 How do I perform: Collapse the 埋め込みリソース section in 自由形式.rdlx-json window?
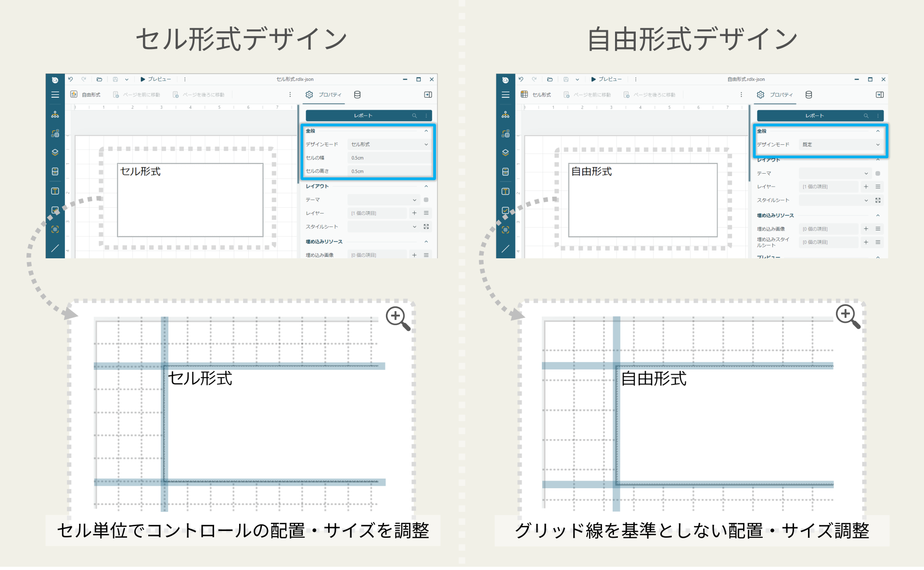pyautogui.click(x=877, y=215)
